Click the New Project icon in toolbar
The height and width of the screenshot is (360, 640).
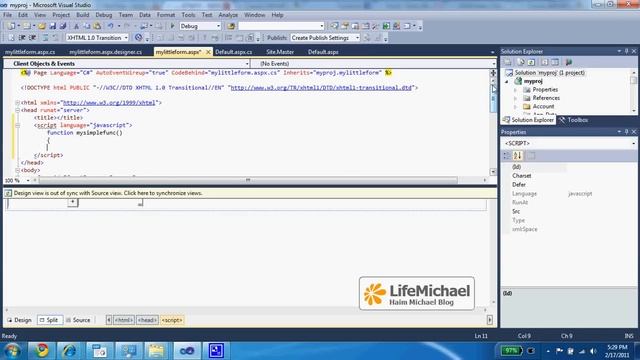click(11, 26)
